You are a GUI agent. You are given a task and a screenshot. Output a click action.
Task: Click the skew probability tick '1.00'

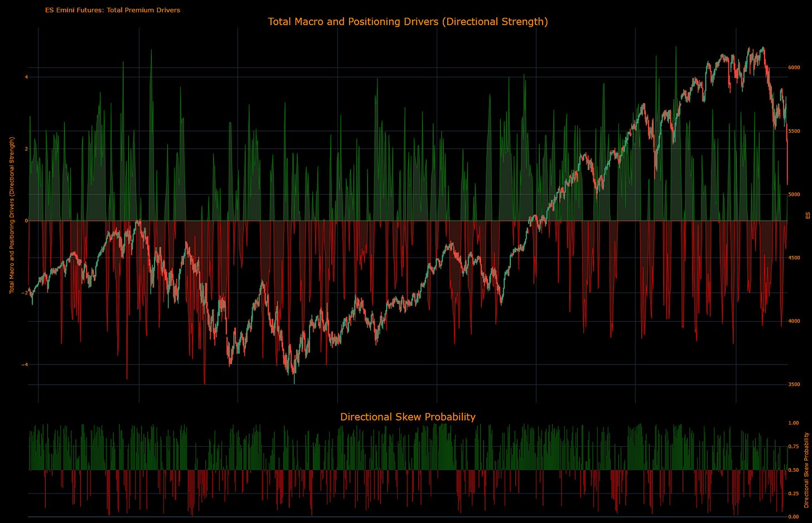point(793,423)
